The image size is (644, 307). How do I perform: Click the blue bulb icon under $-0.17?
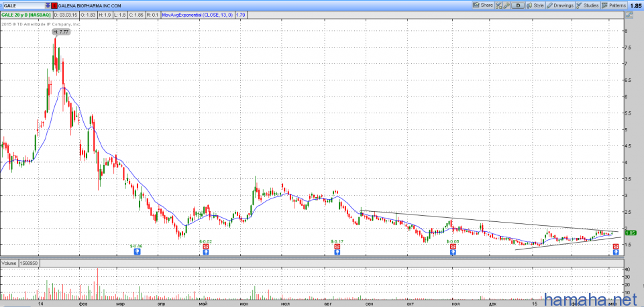click(337, 253)
